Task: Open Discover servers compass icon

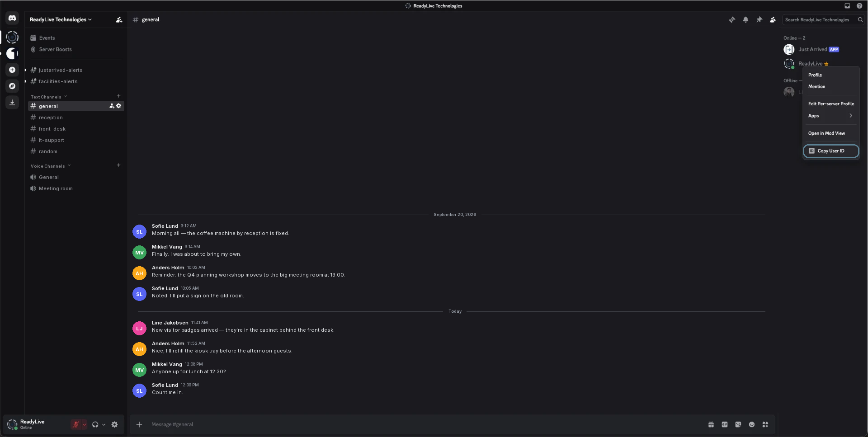Action: coord(12,86)
